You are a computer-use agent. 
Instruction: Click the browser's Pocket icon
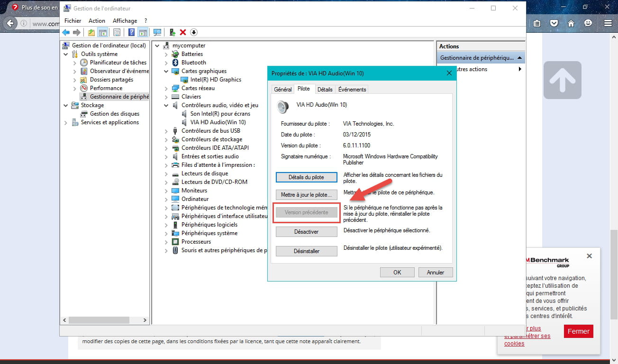coord(554,23)
